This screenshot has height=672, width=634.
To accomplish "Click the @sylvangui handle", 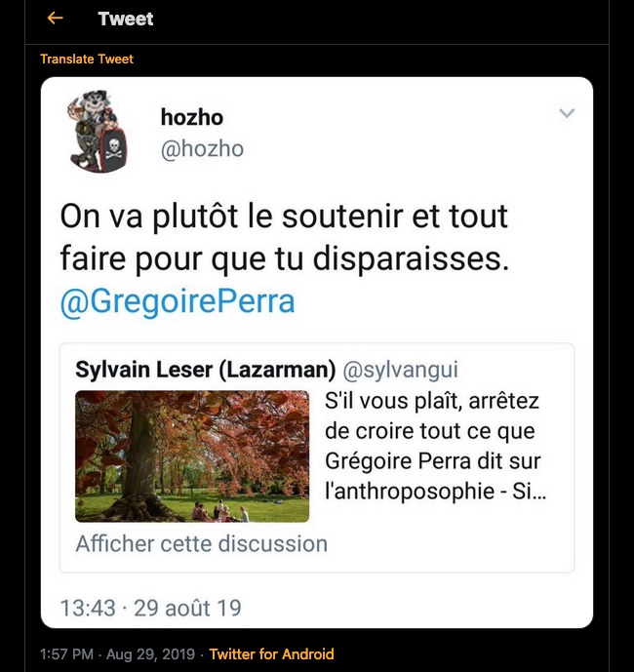I will click(401, 370).
